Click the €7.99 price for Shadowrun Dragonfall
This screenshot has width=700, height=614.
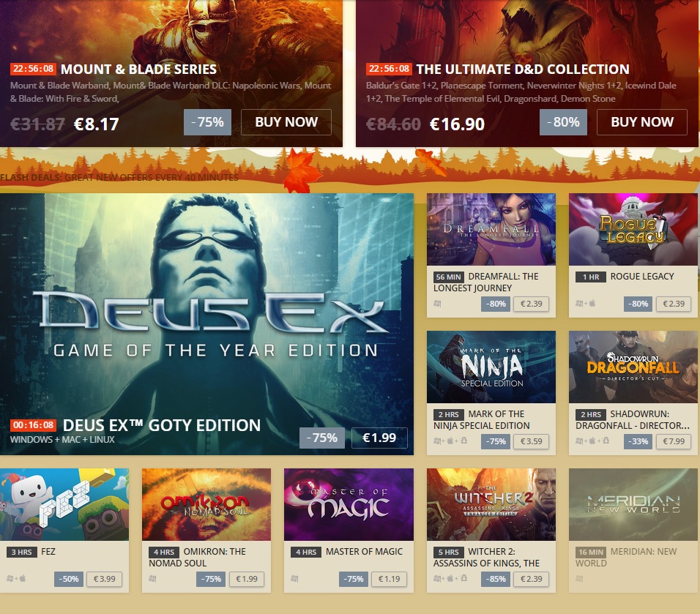[x=674, y=441]
